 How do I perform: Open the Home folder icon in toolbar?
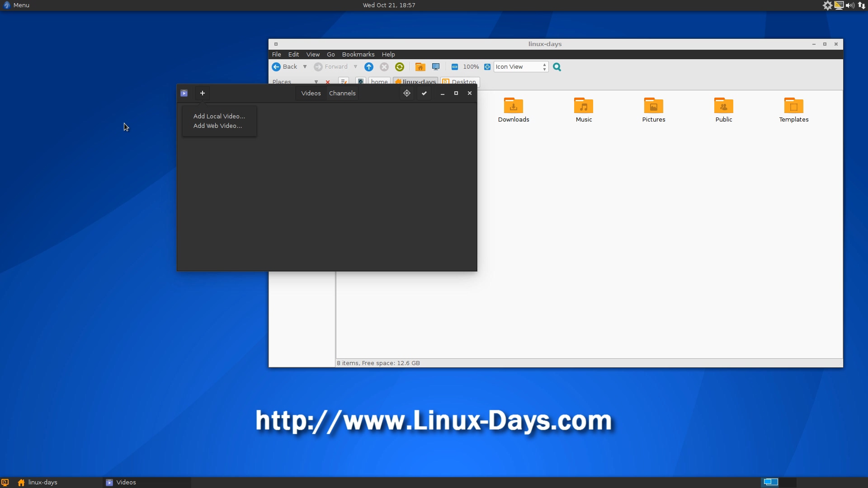click(x=420, y=67)
